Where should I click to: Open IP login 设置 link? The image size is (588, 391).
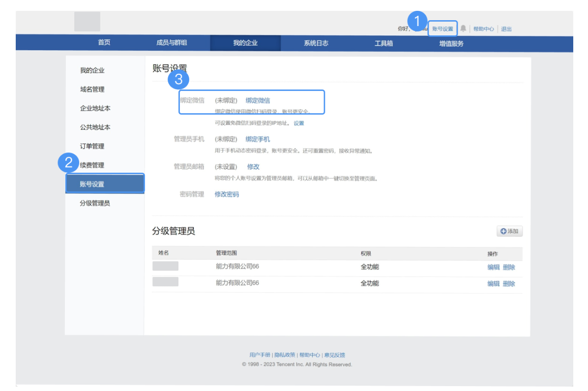click(299, 122)
